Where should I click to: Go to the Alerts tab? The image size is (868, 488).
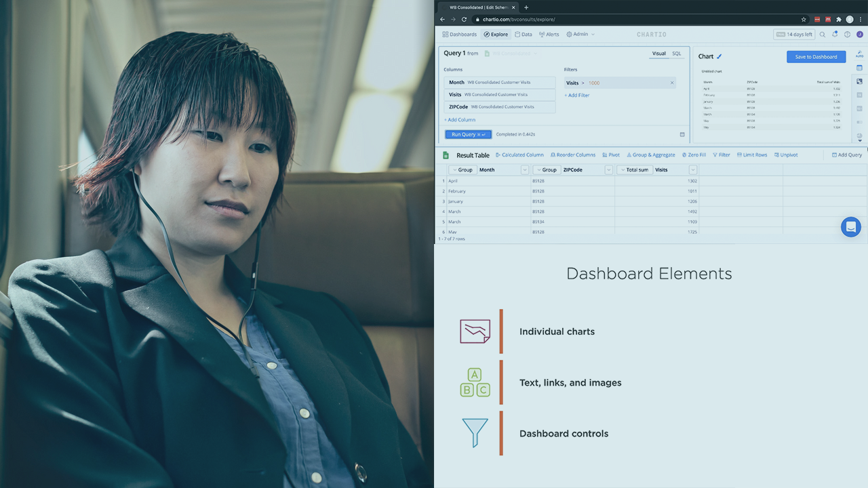(x=549, y=35)
